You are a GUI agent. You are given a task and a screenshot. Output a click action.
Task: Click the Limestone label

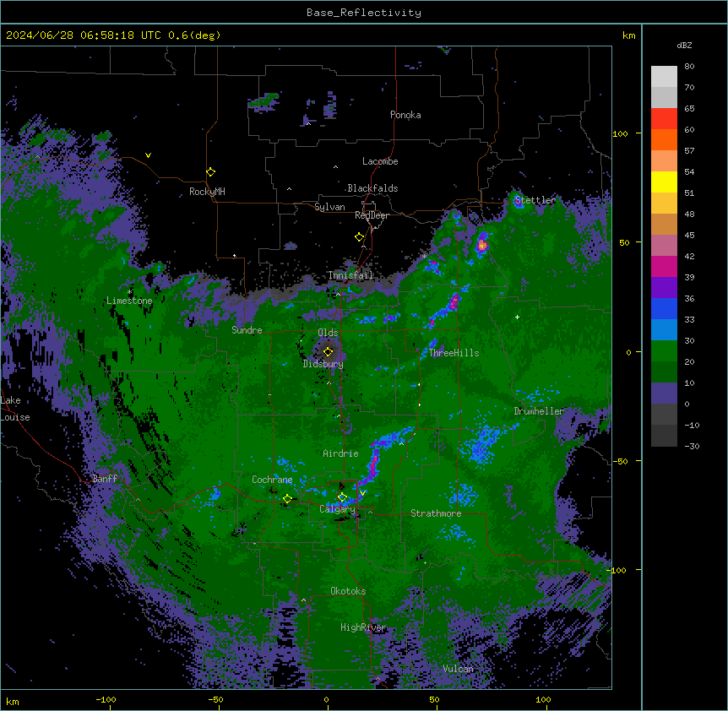coord(129,301)
